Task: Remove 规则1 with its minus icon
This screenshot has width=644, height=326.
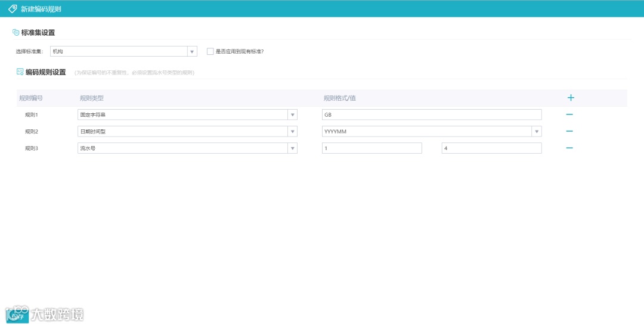Action: coord(569,114)
